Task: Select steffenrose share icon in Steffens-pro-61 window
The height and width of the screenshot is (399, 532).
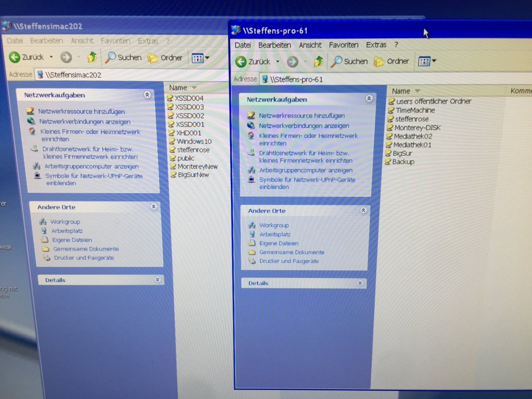Action: point(390,119)
